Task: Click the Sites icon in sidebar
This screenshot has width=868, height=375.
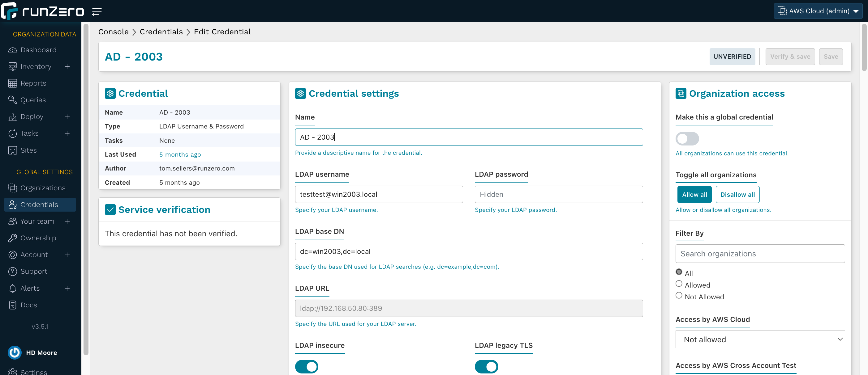Action: tap(12, 150)
